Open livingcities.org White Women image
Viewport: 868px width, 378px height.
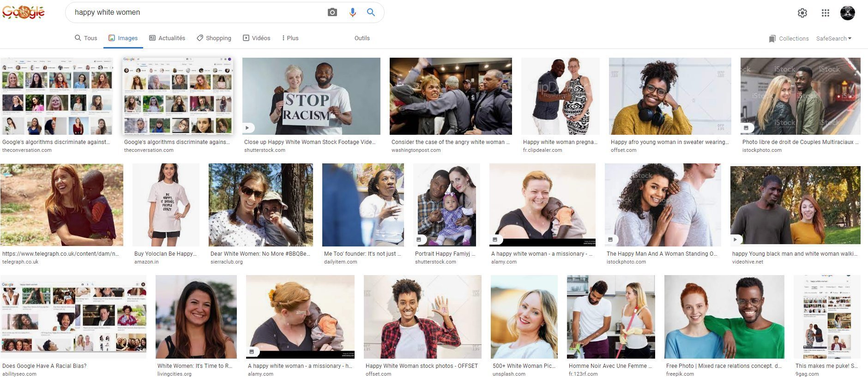(x=196, y=317)
